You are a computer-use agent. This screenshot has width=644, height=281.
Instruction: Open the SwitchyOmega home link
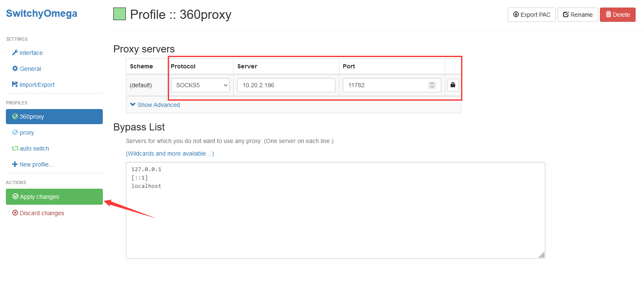click(42, 13)
